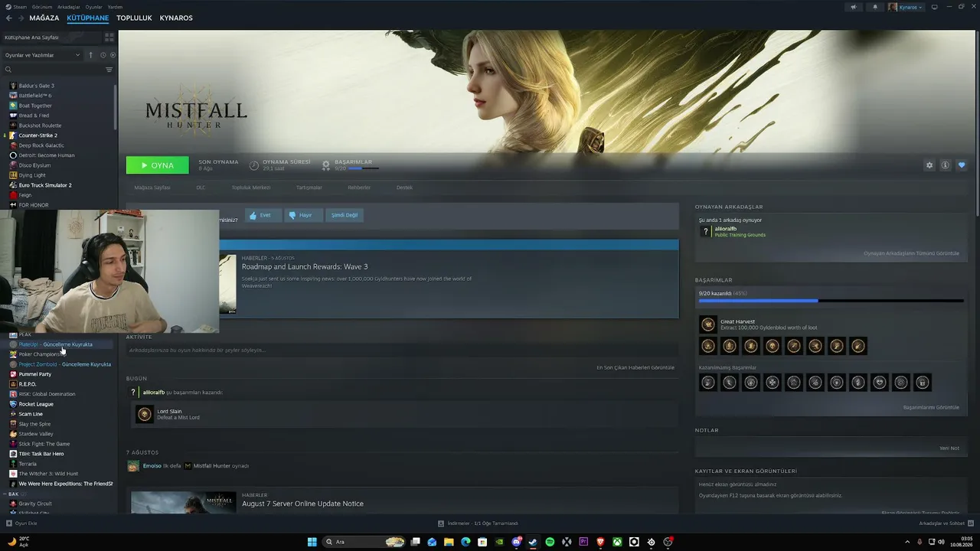
Task: Click the activity comment input field
Action: [x=402, y=350]
